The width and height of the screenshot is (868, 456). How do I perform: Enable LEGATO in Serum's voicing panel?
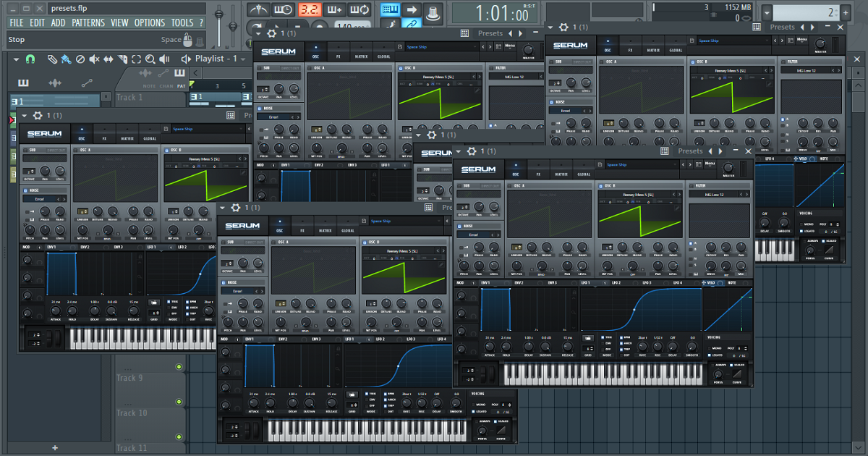[x=710, y=355]
